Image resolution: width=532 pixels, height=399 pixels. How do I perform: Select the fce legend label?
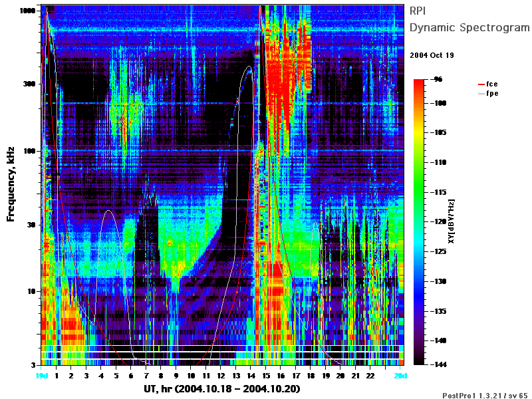492,84
